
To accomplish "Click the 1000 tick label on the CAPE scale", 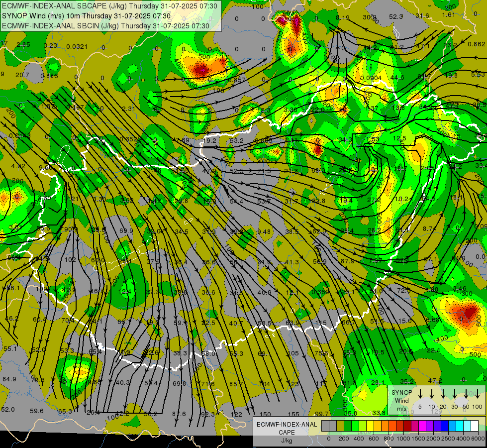I will coord(403,439).
